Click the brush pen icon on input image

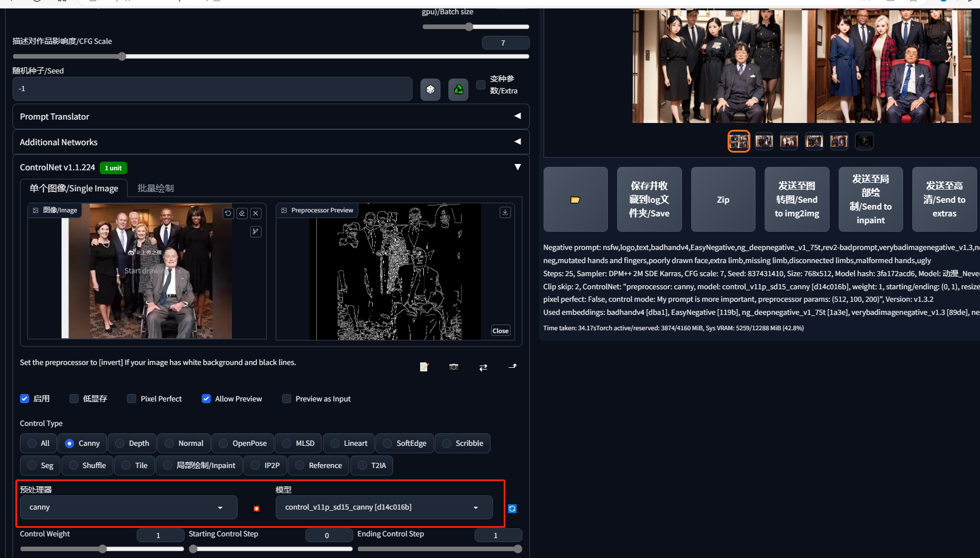256,231
